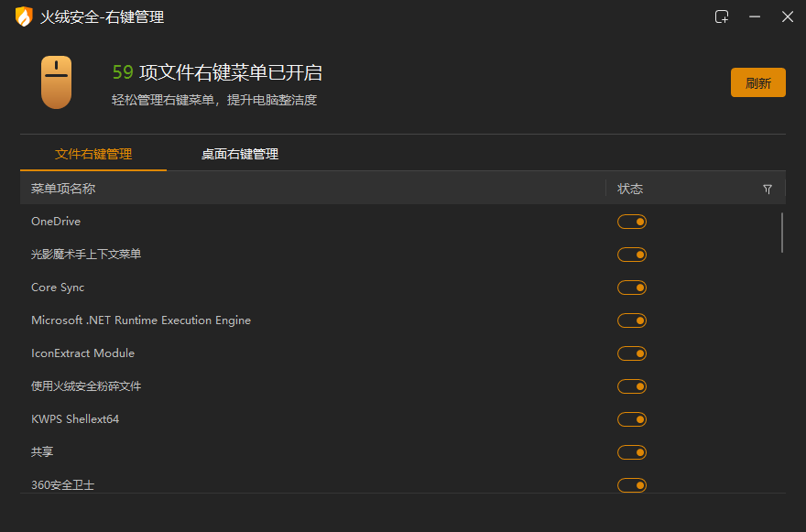Click the new window icon beside minimize
806x532 pixels.
(722, 16)
